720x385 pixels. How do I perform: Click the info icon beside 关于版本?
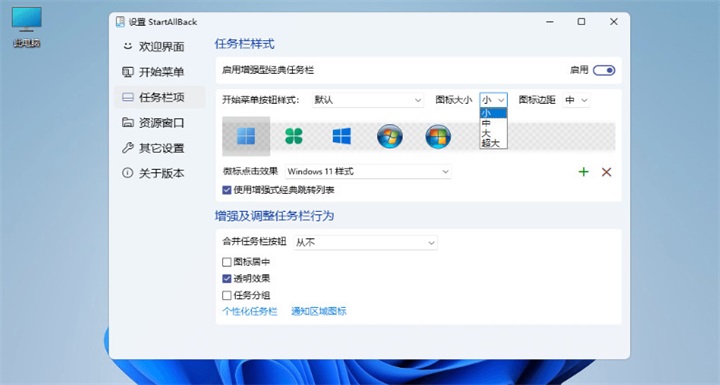pyautogui.click(x=128, y=173)
